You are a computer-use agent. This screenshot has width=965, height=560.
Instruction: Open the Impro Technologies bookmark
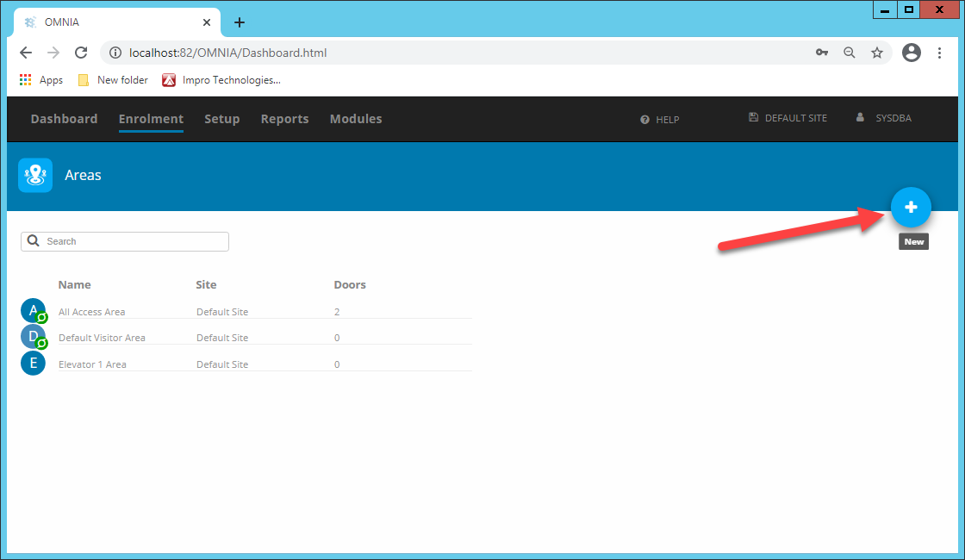click(x=221, y=80)
